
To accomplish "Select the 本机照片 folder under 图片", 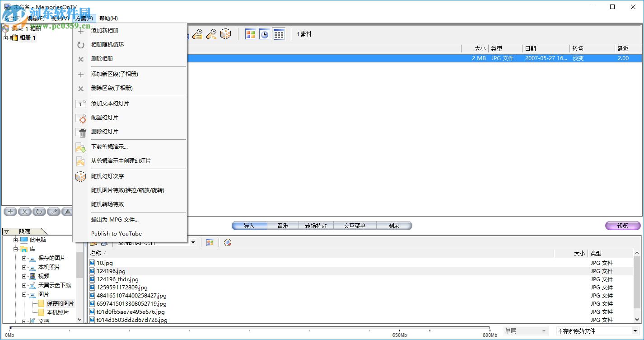I will tap(58, 312).
